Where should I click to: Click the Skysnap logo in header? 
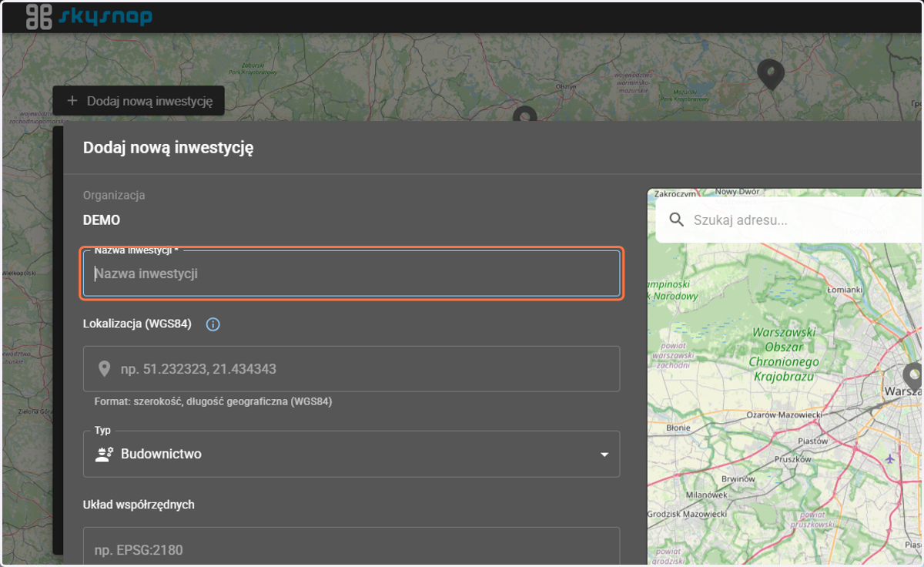point(89,16)
